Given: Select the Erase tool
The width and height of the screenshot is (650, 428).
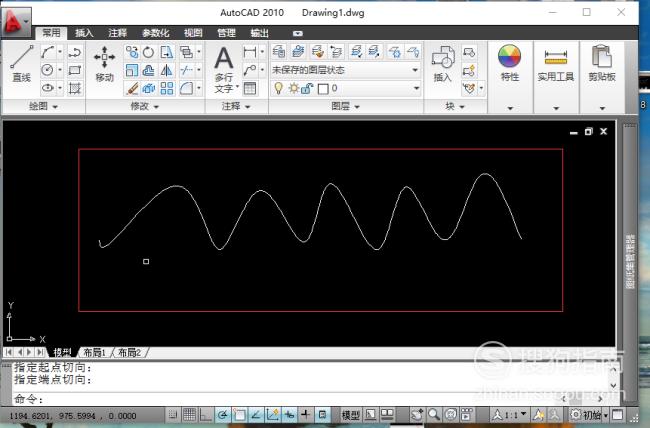Looking at the screenshot, I should pyautogui.click(x=132, y=88).
